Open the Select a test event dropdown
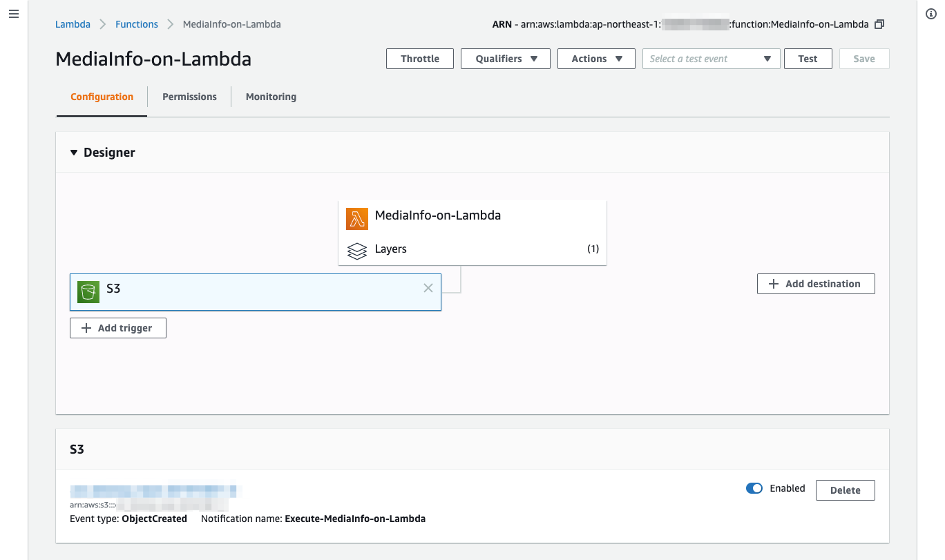 tap(711, 59)
